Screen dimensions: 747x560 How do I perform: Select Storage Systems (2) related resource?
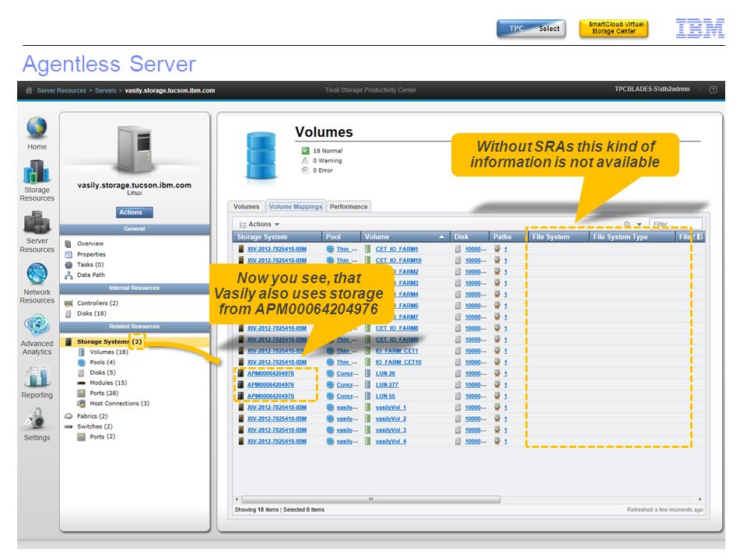(x=135, y=342)
